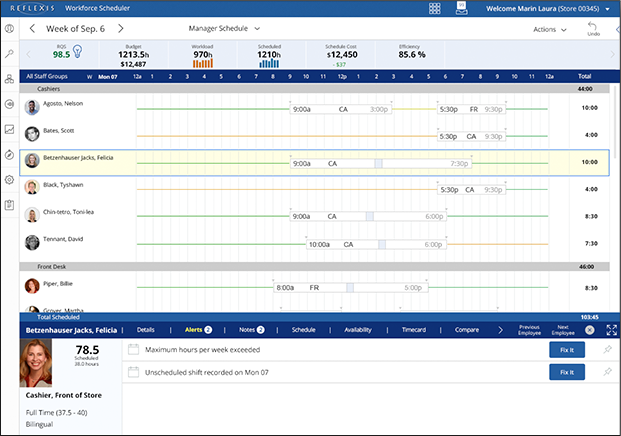Pin the maximum hours exceeded alert

click(606, 350)
